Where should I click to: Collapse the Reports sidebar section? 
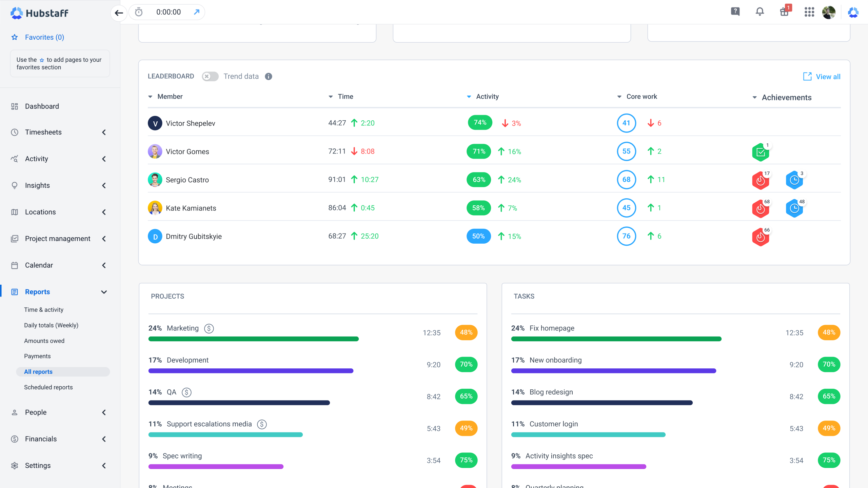pos(104,292)
